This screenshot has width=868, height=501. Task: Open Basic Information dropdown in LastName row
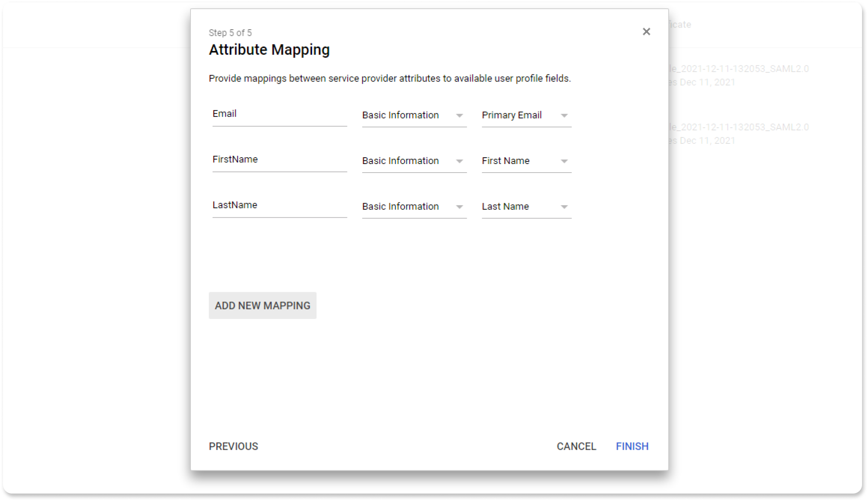tap(413, 207)
